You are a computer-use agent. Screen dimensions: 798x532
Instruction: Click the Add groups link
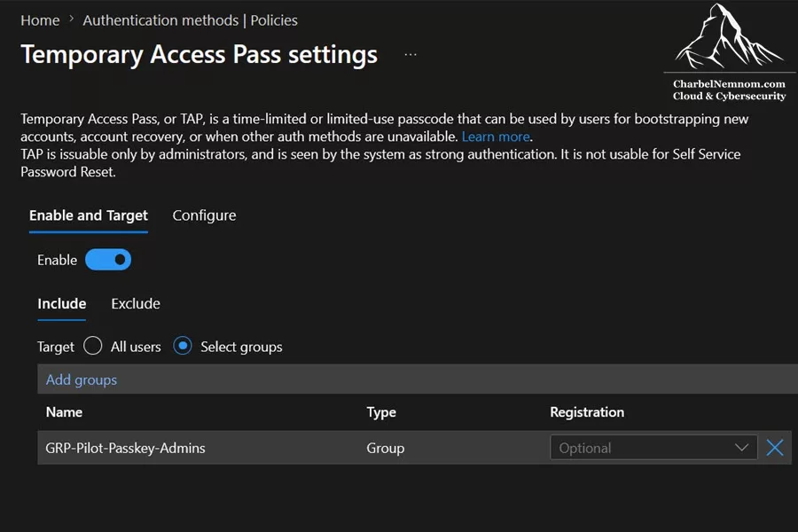82,379
